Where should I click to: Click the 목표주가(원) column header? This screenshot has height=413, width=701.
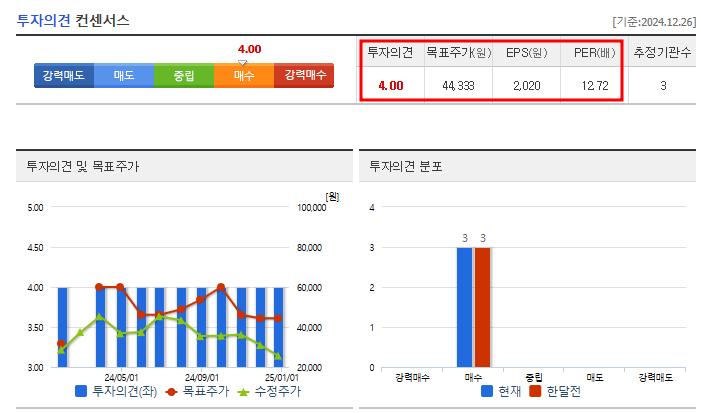click(459, 53)
